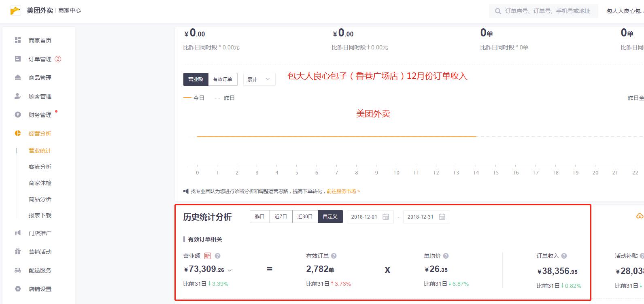Select the 近30日 range tab
The image size is (644, 304).
coord(305,217)
